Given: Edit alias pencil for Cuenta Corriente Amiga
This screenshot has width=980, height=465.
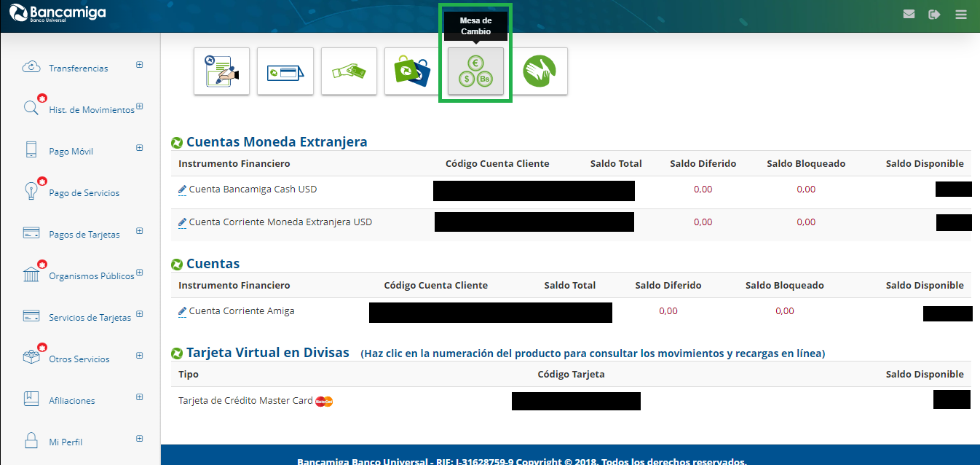Looking at the screenshot, I should tap(182, 312).
